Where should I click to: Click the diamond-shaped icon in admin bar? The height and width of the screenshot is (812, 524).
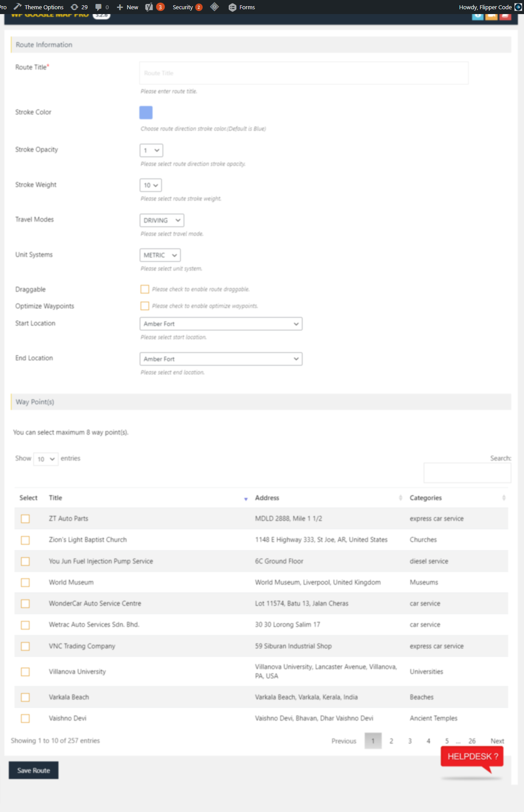(x=215, y=7)
